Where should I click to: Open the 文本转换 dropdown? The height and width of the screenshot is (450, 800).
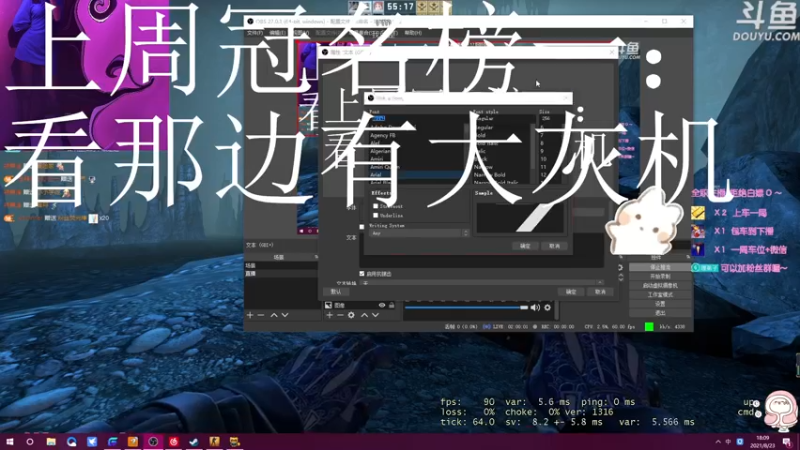(x=482, y=282)
